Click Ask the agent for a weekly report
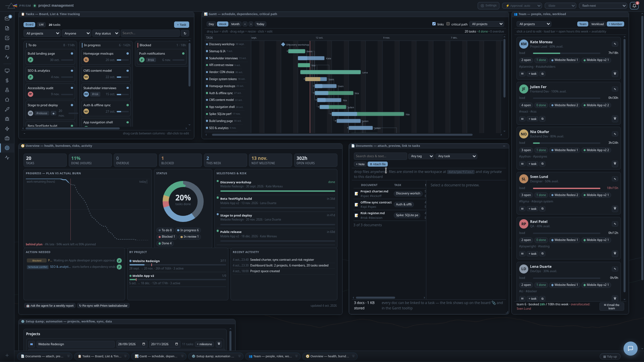 pos(50,306)
